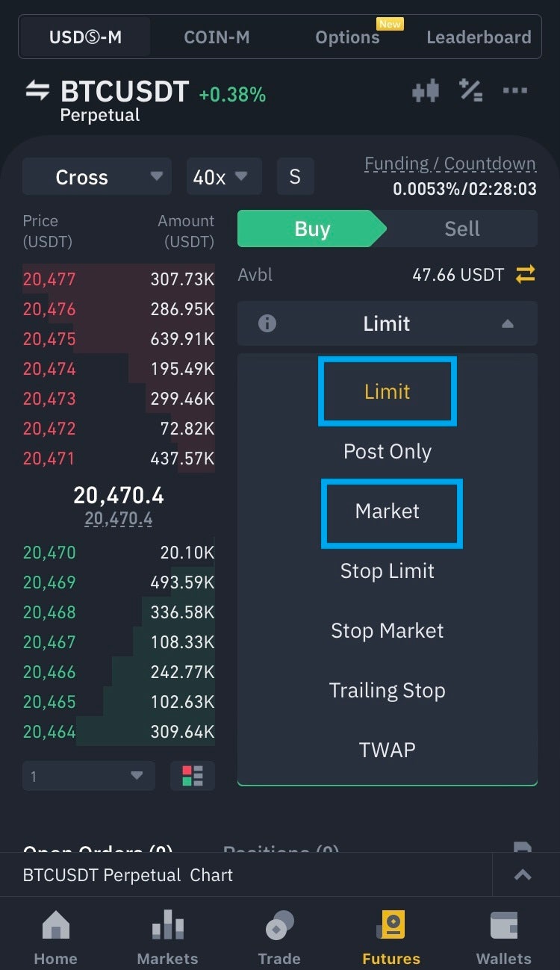Switch to the Sell side
Image resolution: width=560 pixels, height=970 pixels.
point(462,228)
